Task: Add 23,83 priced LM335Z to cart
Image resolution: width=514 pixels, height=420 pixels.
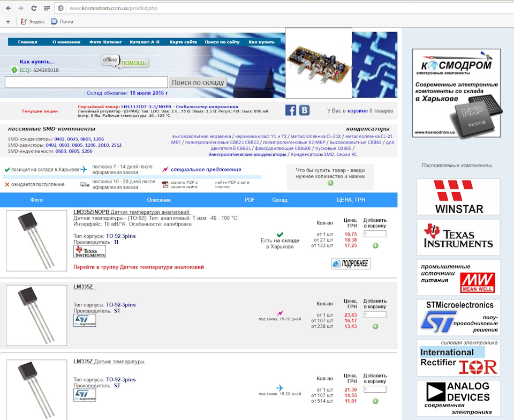Action: point(376,326)
